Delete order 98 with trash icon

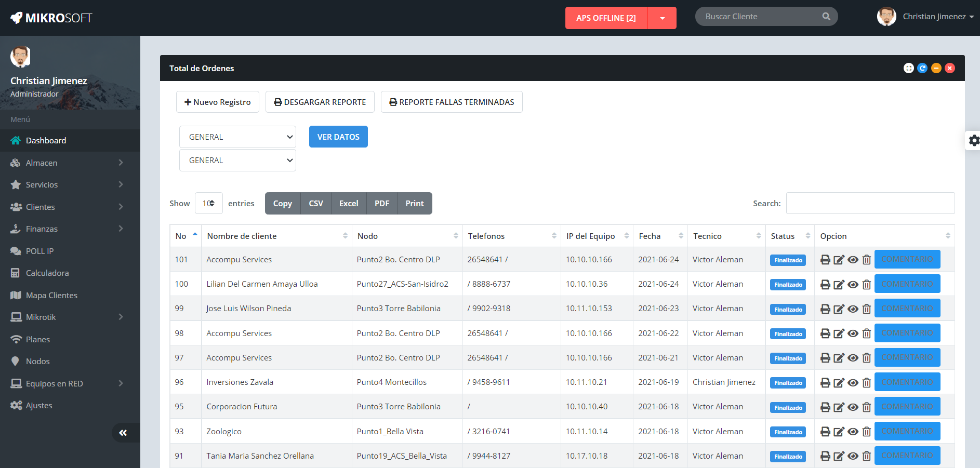(x=866, y=333)
